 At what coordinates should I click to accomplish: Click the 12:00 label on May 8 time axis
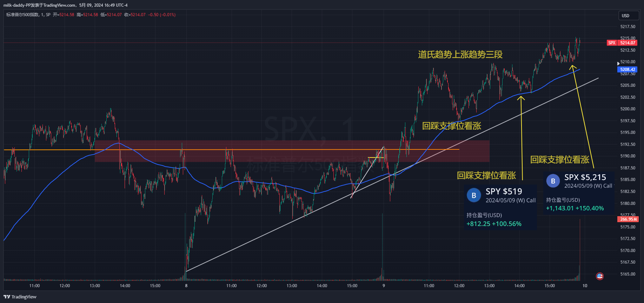[261, 286]
